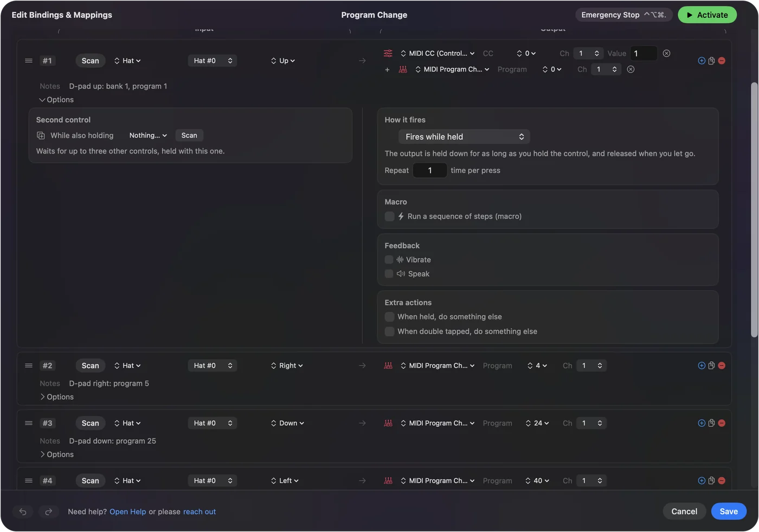Delete binding #2 with the red minus icon

[x=722, y=366]
